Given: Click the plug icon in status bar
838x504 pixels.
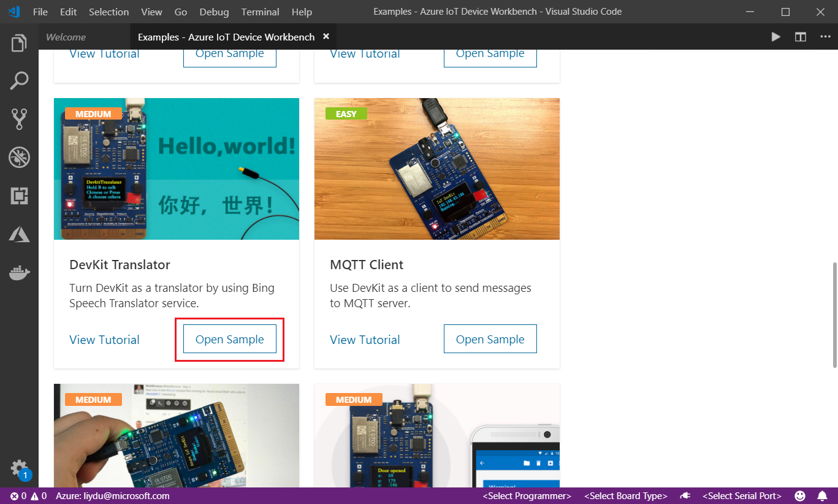Looking at the screenshot, I should click(x=685, y=496).
